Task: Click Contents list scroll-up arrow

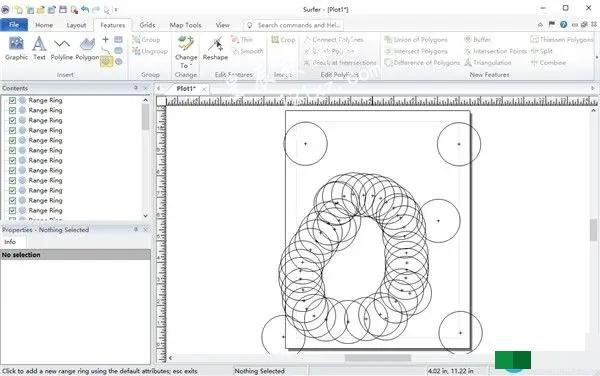Action: [145, 100]
